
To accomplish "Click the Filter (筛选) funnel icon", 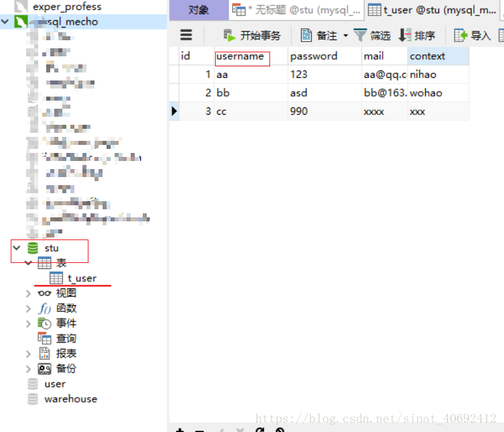I will pos(360,35).
